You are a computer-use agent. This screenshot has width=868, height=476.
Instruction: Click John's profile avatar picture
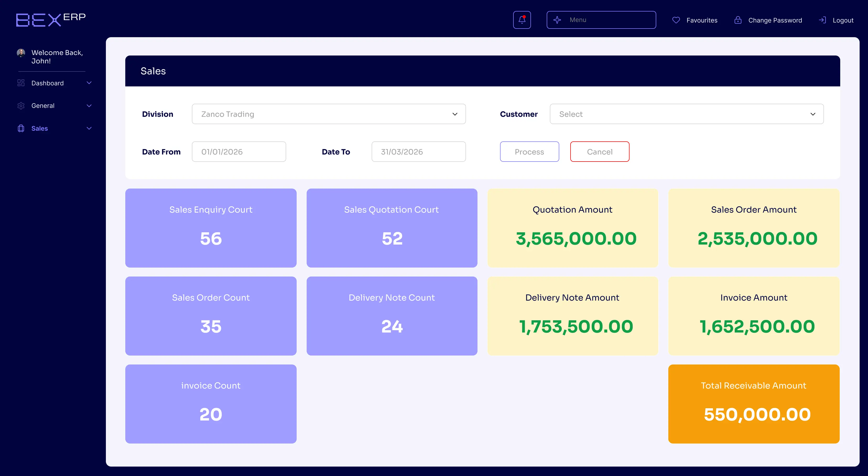[x=21, y=53]
